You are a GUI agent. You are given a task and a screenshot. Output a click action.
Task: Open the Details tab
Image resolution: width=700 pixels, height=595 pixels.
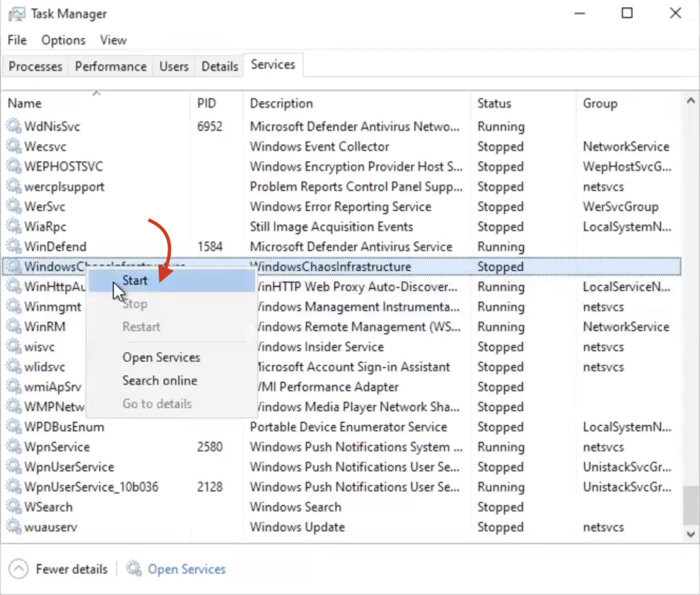tap(219, 67)
